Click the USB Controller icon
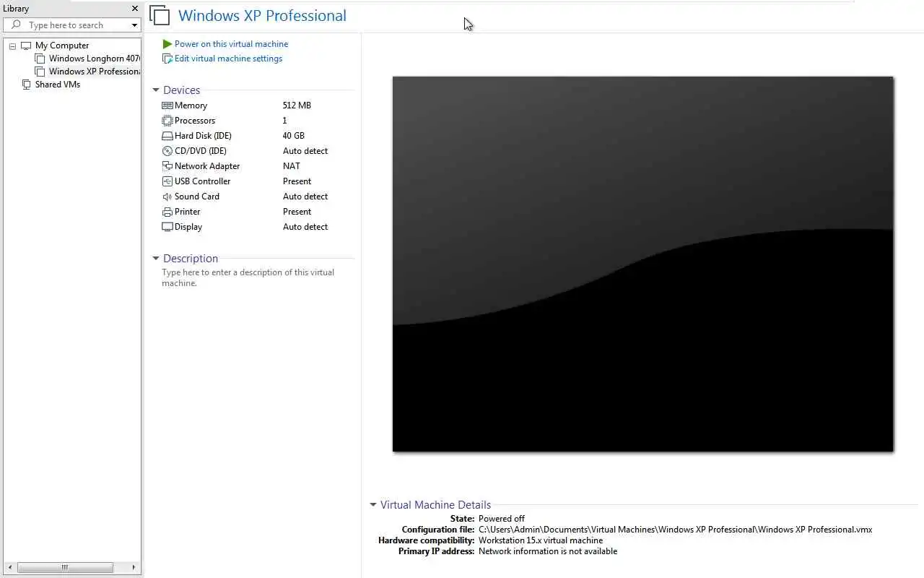The image size is (924, 578). coord(167,181)
